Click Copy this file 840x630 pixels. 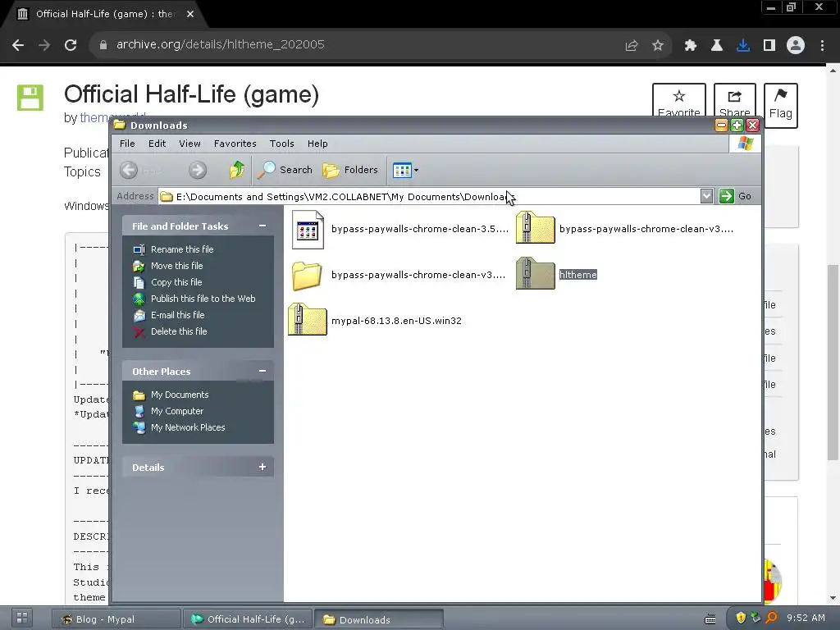tap(176, 282)
